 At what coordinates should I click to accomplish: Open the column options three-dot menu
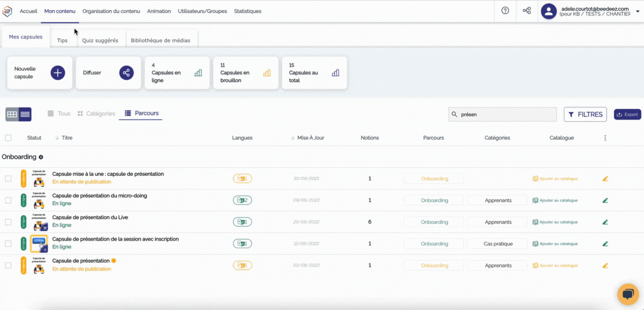[605, 138]
